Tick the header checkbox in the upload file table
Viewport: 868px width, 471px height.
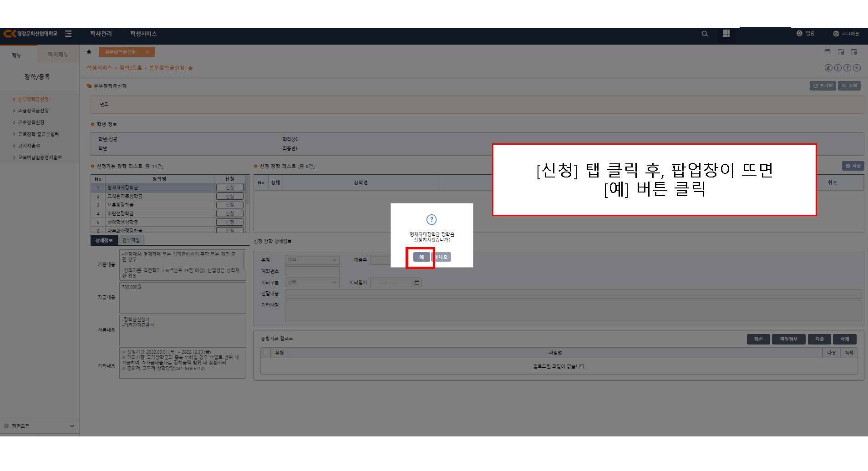click(x=265, y=353)
